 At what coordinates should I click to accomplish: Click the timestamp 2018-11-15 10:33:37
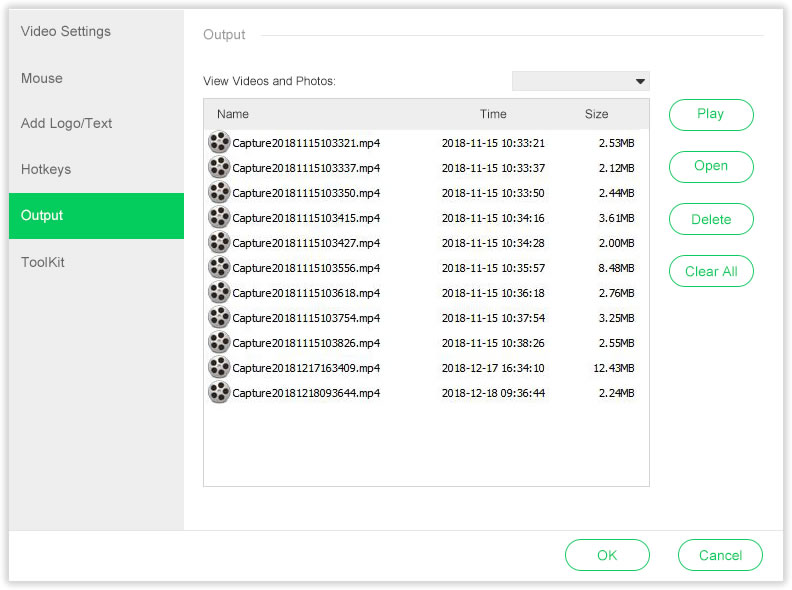coord(493,168)
